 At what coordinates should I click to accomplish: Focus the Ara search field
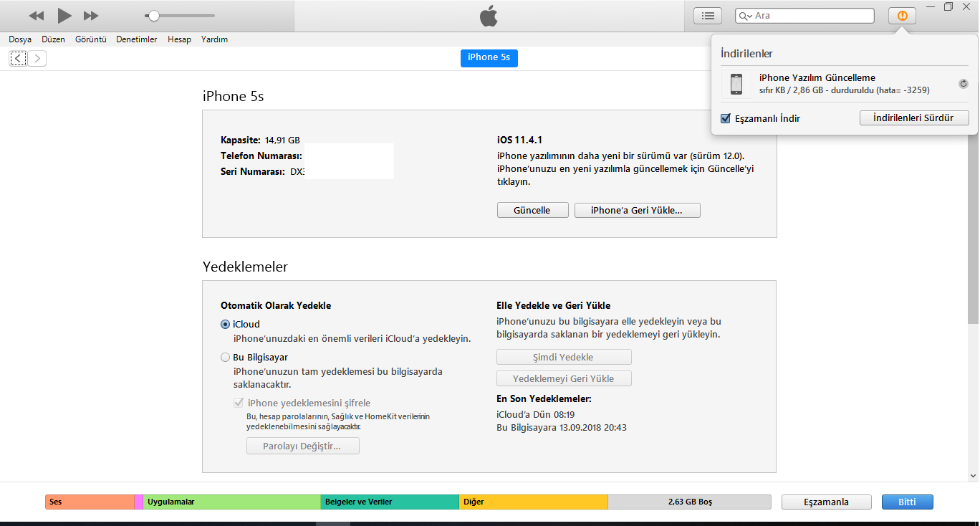click(804, 15)
